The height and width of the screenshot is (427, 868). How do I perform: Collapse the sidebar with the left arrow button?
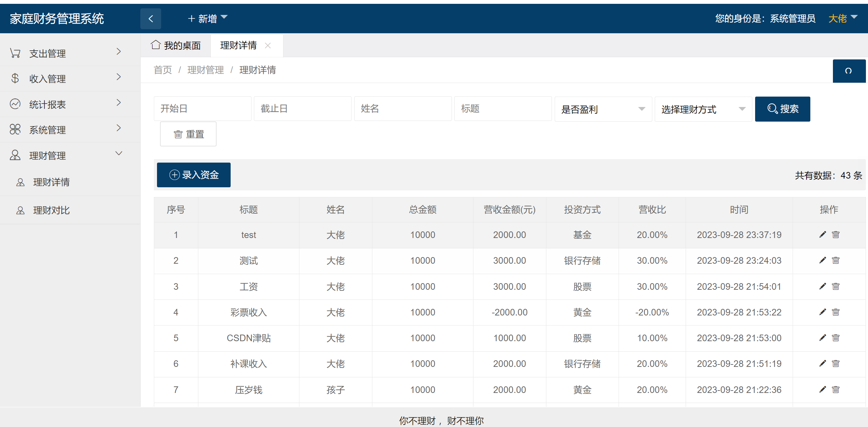pyautogui.click(x=150, y=18)
